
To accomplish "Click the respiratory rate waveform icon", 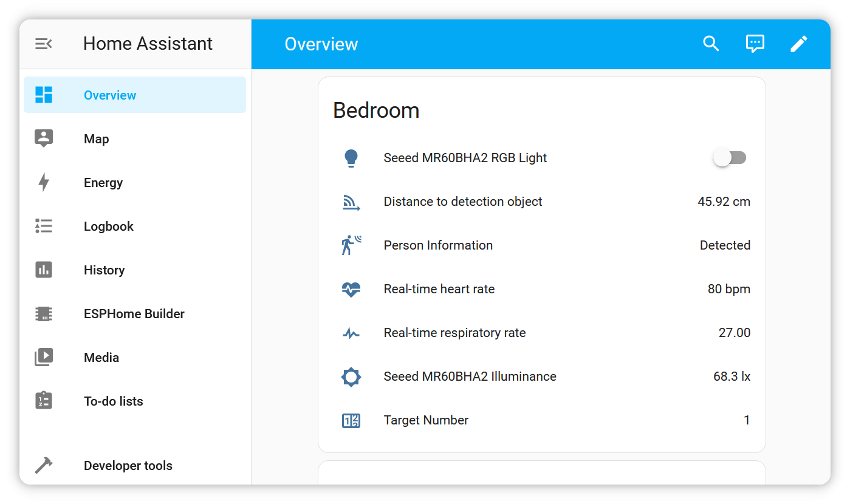I will pyautogui.click(x=351, y=333).
